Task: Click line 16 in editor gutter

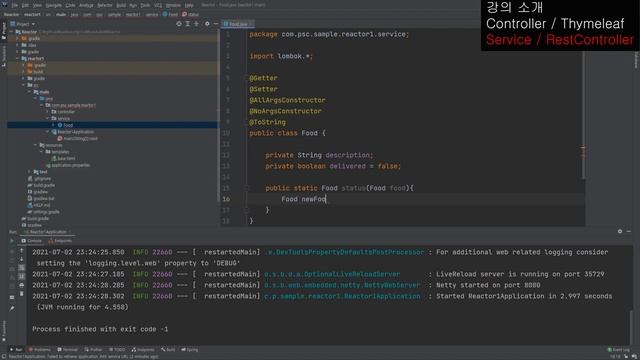Action: pos(226,199)
